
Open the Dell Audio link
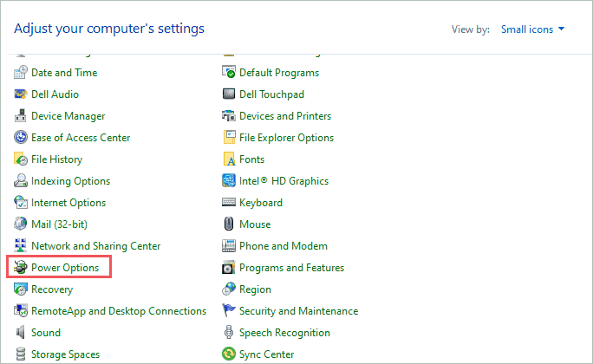55,94
